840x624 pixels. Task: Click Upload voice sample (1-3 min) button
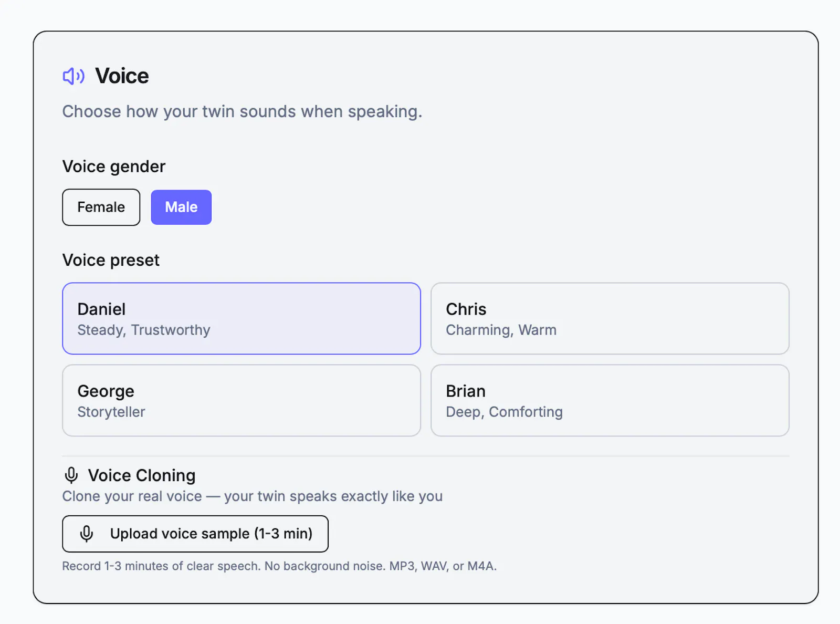195,534
